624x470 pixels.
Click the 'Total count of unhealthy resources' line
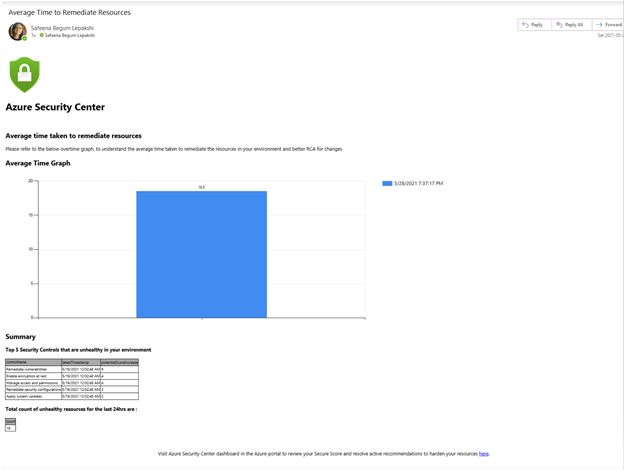click(x=71, y=409)
